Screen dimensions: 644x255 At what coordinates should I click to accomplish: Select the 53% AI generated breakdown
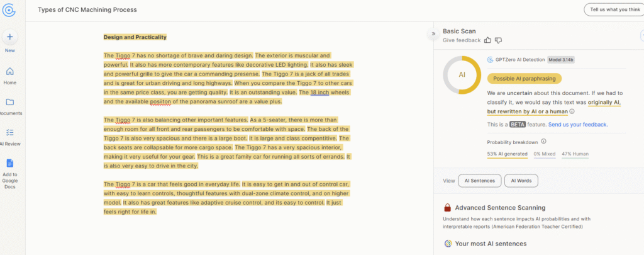point(508,154)
